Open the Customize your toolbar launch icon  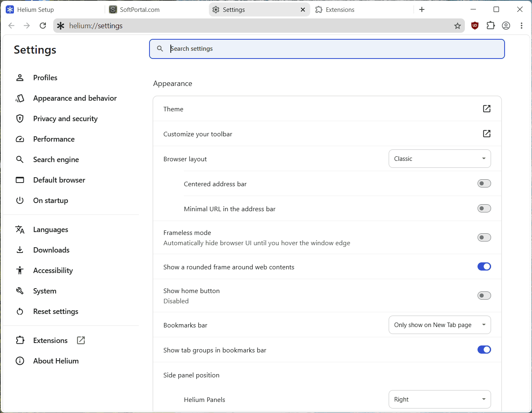[487, 134]
